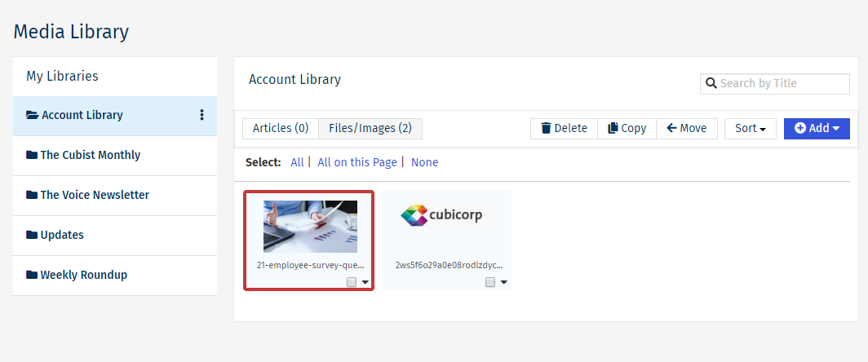Click the None selection link
This screenshot has height=362, width=868.
point(424,162)
